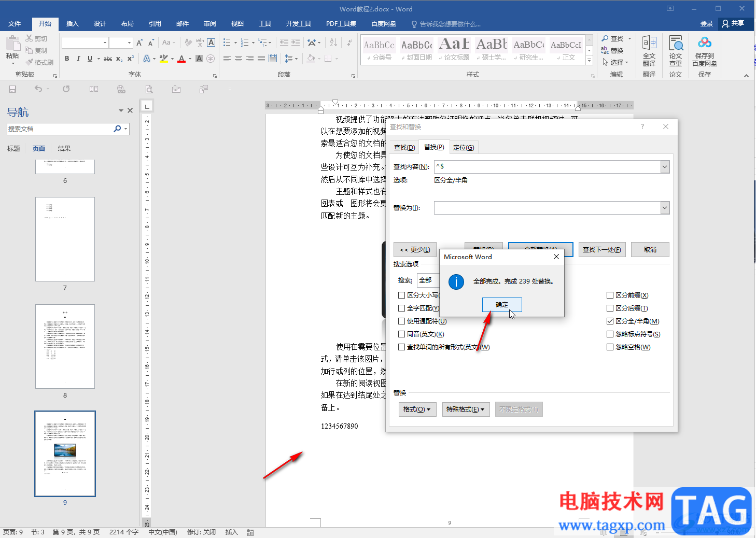Click the Underline formatting icon
This screenshot has height=538, width=756.
pyautogui.click(x=90, y=59)
